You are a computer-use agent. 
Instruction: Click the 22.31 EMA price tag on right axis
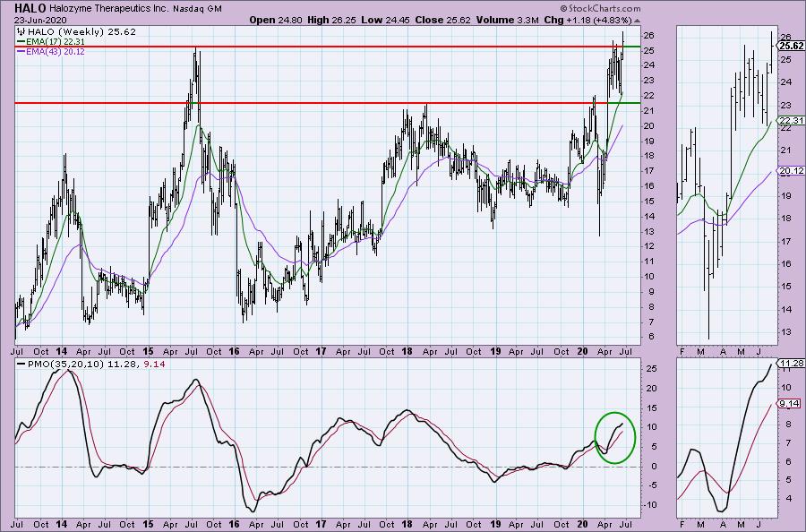pyautogui.click(x=791, y=120)
